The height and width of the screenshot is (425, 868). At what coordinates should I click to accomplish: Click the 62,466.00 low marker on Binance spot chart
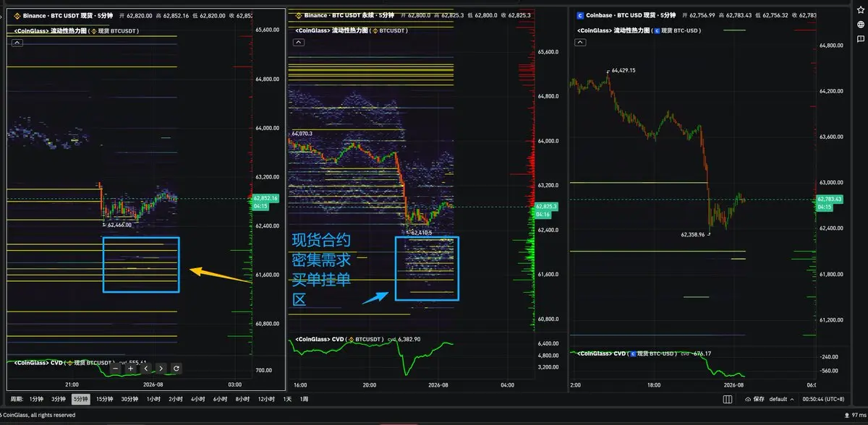(x=118, y=225)
